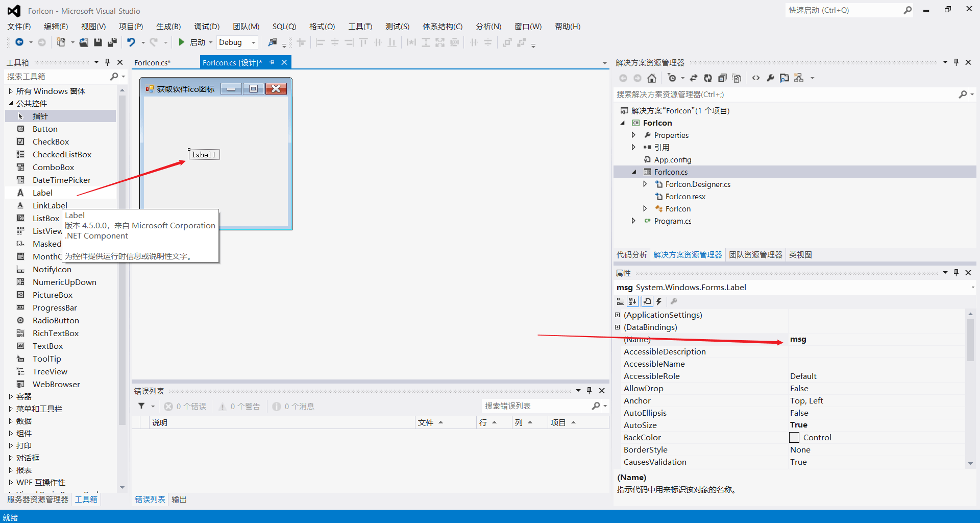
Task: Click View Code icon in Solution Explorer
Action: point(756,78)
